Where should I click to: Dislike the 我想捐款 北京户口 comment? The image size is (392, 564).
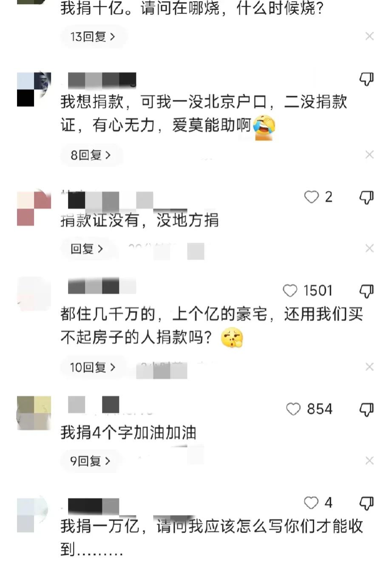366,79
